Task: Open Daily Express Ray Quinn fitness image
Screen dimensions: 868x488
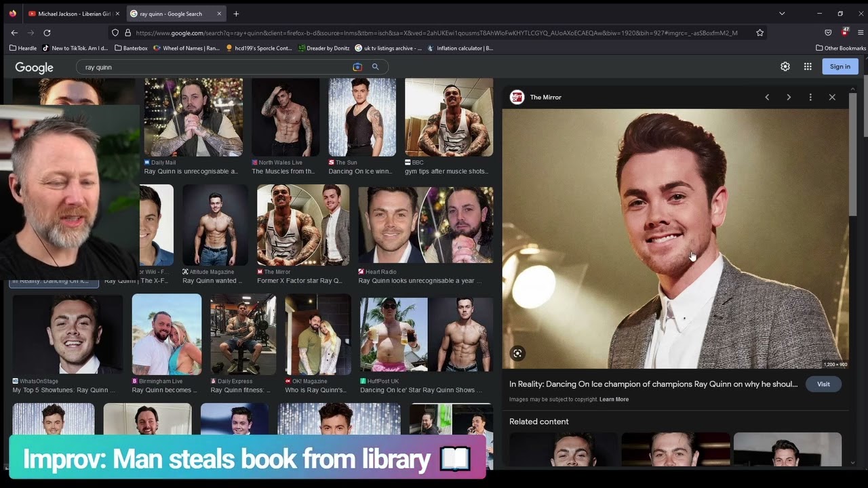Action: click(243, 334)
